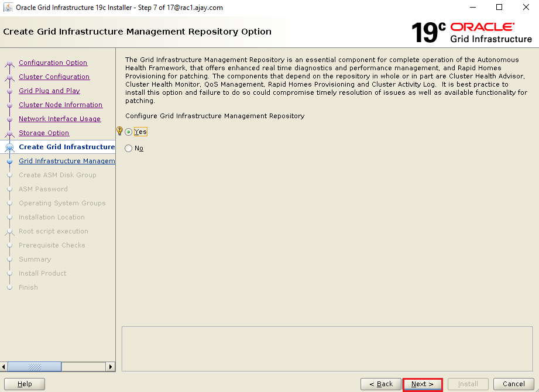Viewport: 539px width, 392px height.
Task: Select the No radio button
Action: click(129, 149)
